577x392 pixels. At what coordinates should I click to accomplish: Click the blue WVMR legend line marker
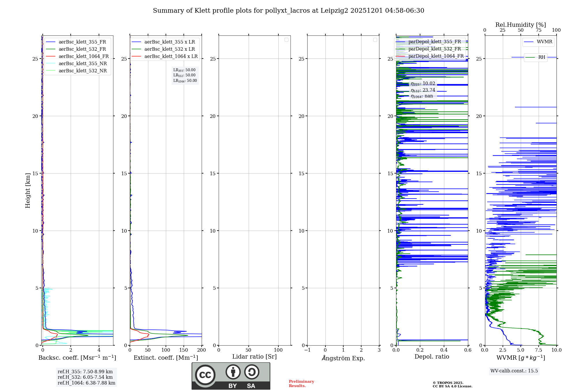tap(529, 42)
